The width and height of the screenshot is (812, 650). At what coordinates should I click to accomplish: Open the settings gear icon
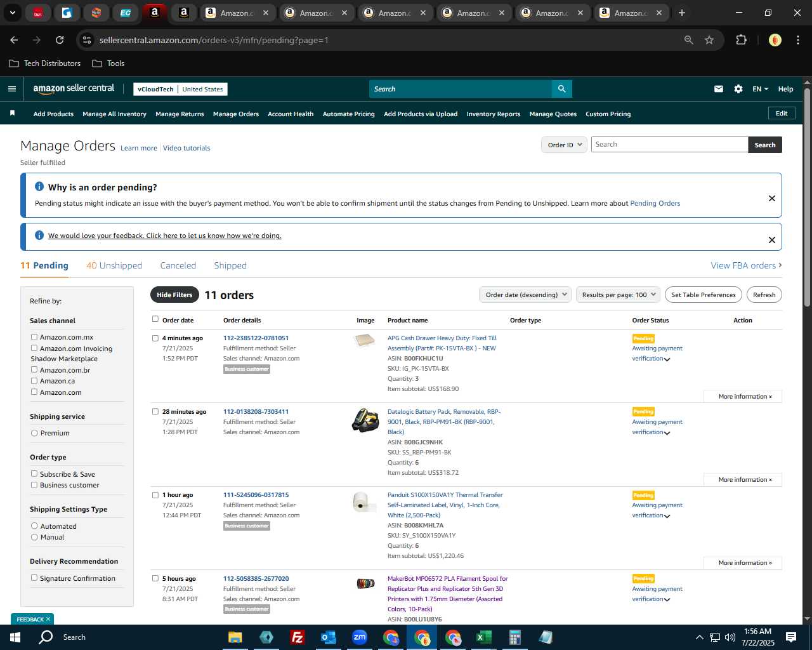[738, 89]
